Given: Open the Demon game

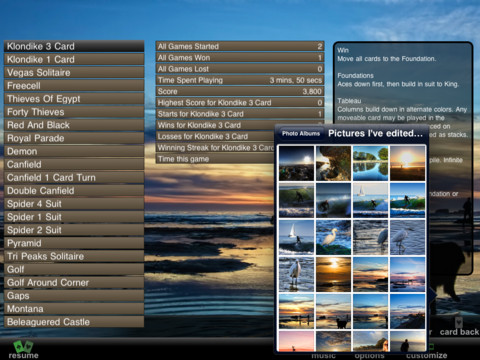Looking at the screenshot, I should 74,151.
